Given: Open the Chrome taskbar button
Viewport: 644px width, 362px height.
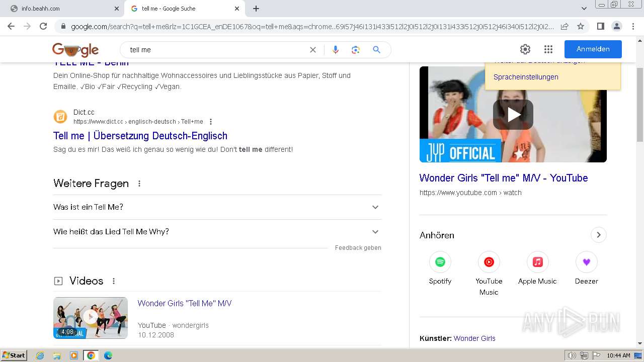Looking at the screenshot, I should [91, 355].
